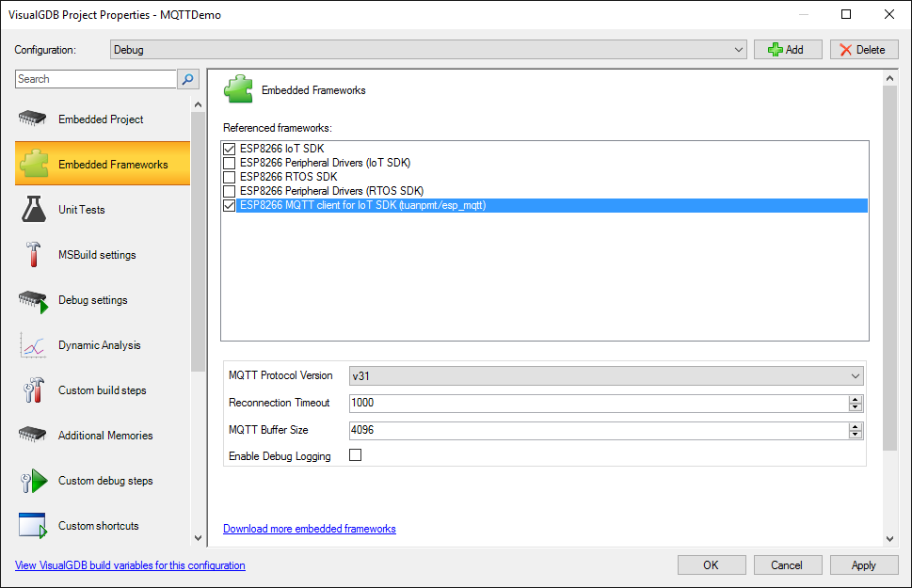Increase the MQTT Buffer Size value

(x=855, y=427)
